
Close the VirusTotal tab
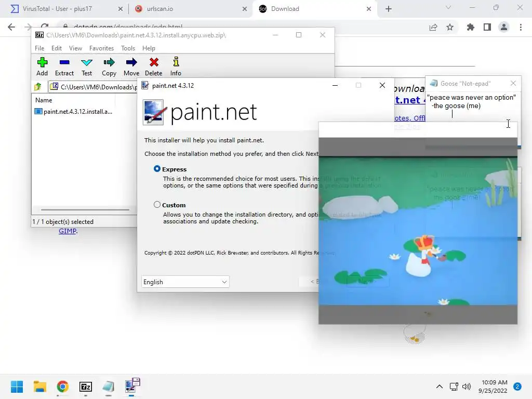pyautogui.click(x=121, y=9)
